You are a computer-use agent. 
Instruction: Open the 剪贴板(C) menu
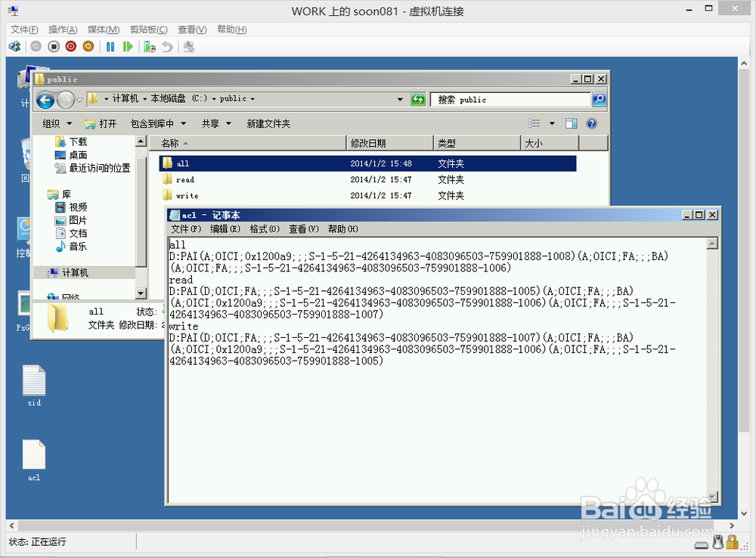pyautogui.click(x=148, y=29)
